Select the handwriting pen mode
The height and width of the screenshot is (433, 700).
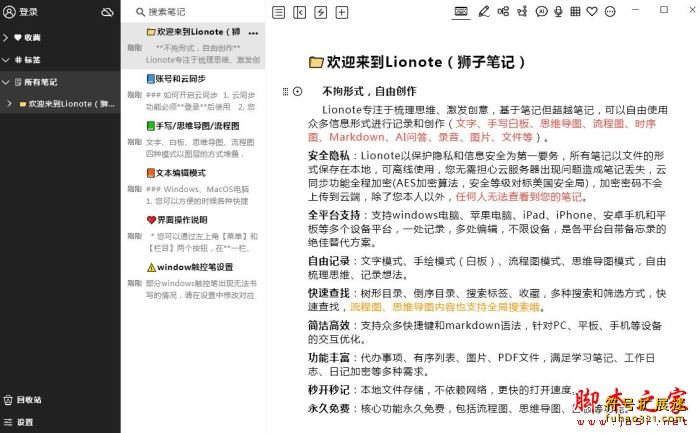point(483,12)
